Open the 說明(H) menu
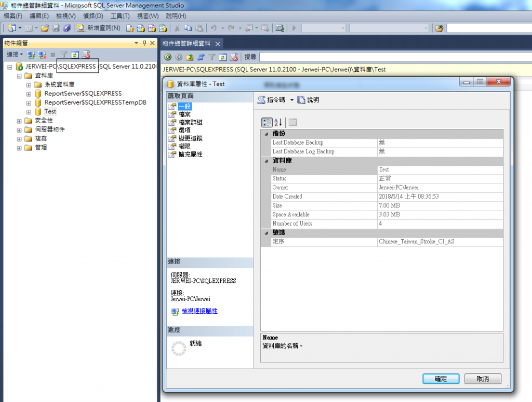Image resolution: width=532 pixels, height=402 pixels. point(176,16)
